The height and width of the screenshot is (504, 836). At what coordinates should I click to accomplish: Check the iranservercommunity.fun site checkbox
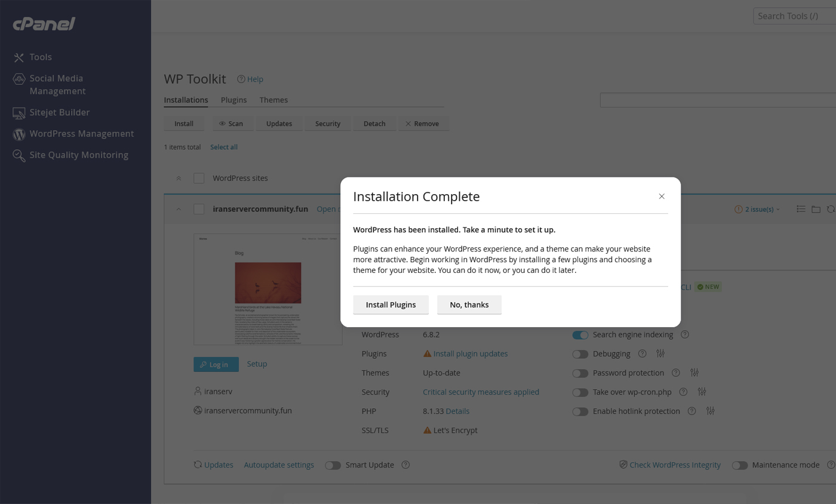pyautogui.click(x=199, y=209)
